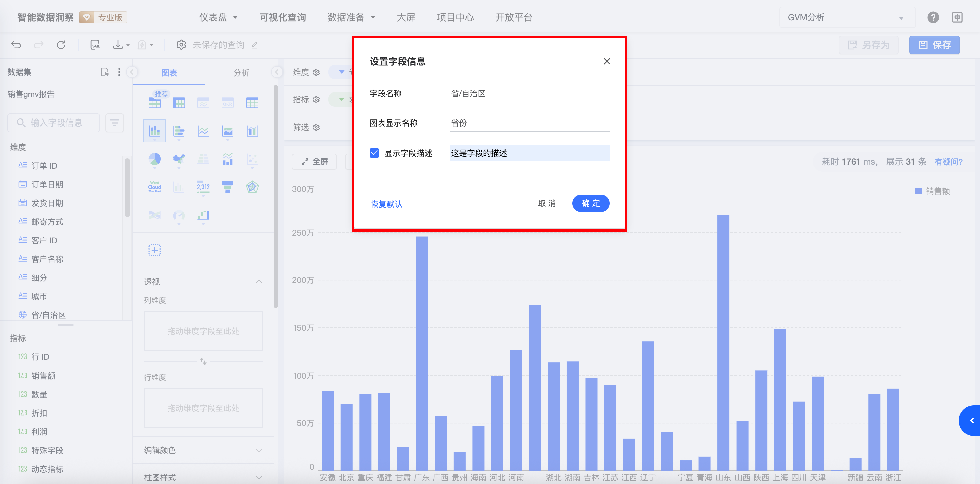The height and width of the screenshot is (484, 980).
Task: Click the undo arrow icon
Action: [x=16, y=45]
